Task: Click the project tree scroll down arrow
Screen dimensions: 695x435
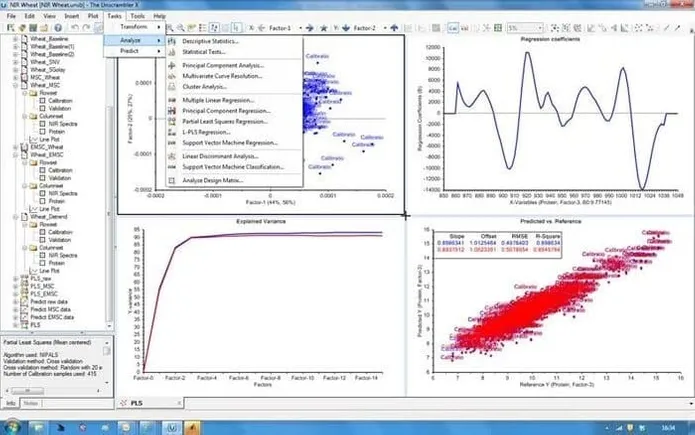Action: pyautogui.click(x=109, y=326)
